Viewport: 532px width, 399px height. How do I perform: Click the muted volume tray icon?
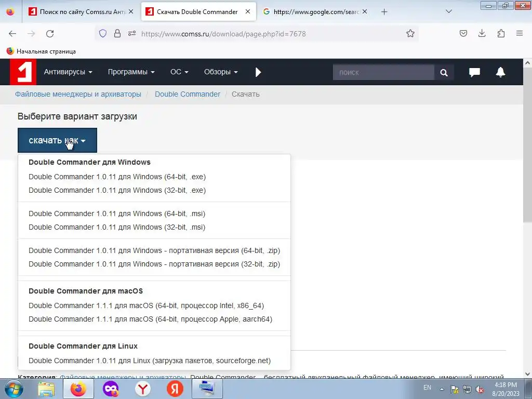[x=480, y=390]
